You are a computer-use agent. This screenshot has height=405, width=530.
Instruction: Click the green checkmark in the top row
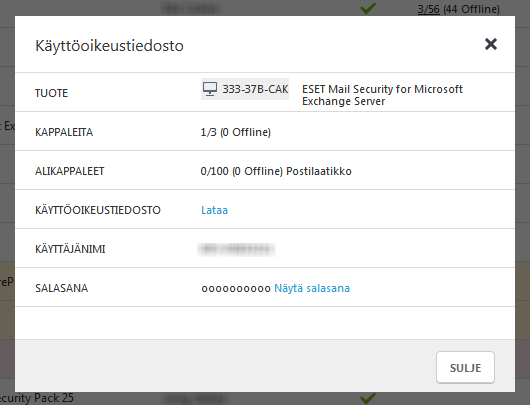point(368,8)
